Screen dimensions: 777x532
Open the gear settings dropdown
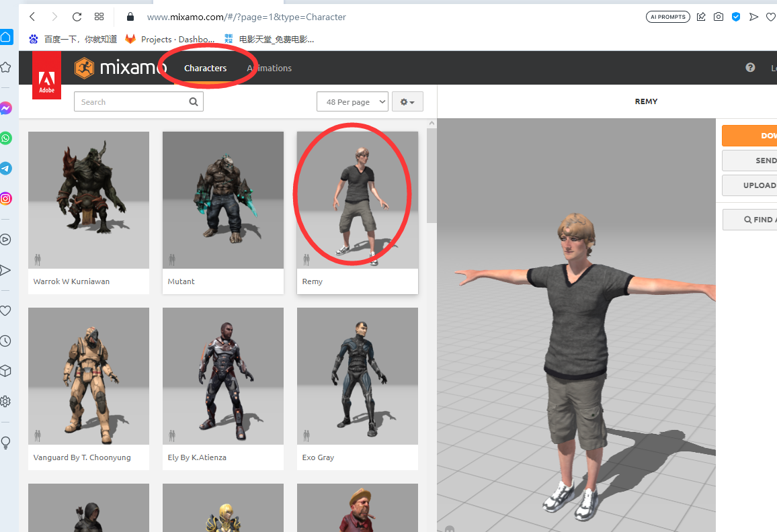tap(407, 101)
